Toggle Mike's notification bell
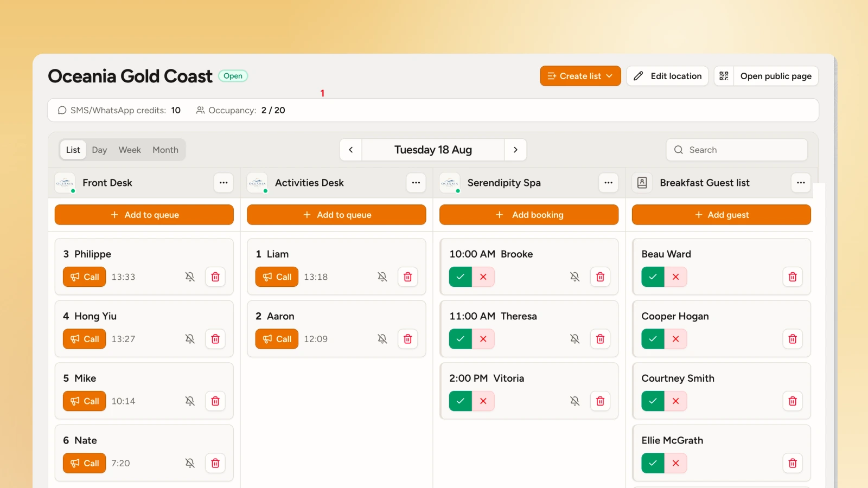The height and width of the screenshot is (488, 868). coord(190,401)
